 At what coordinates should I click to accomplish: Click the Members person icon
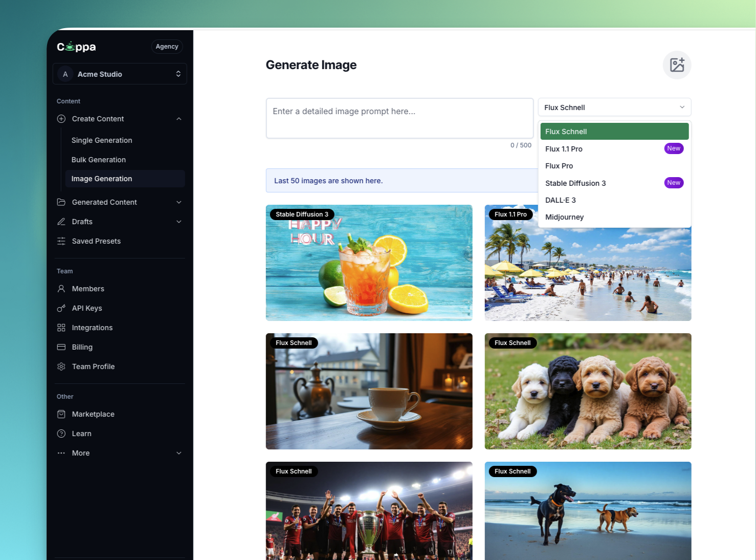[x=61, y=289]
